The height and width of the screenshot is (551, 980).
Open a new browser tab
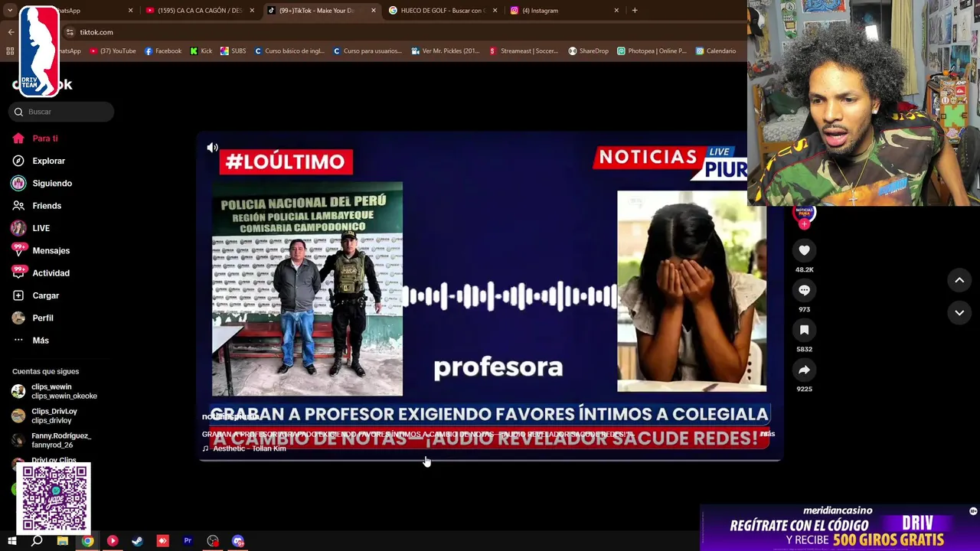[635, 11]
